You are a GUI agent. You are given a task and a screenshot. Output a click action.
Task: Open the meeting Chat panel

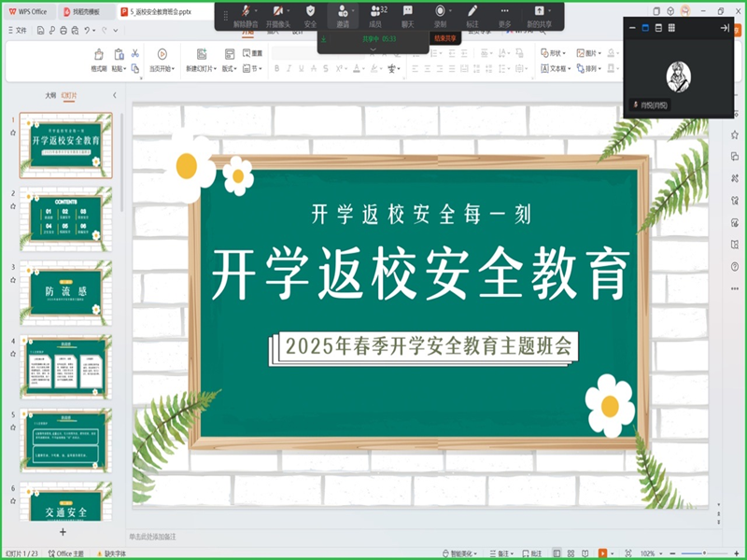(x=407, y=14)
